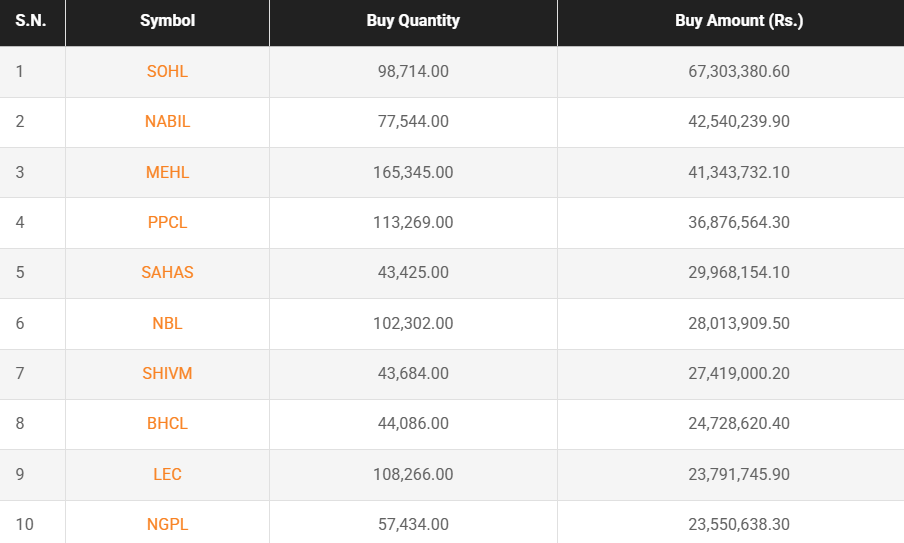
Task: Open the MEHL symbol link
Action: 167,172
